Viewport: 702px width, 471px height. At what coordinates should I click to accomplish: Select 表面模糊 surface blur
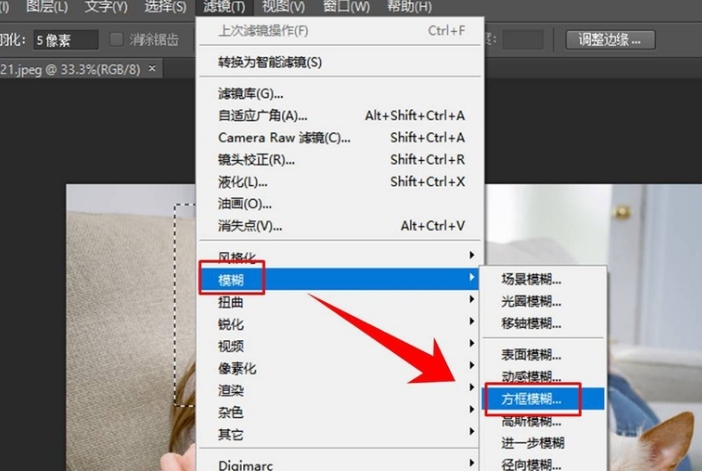point(543,355)
